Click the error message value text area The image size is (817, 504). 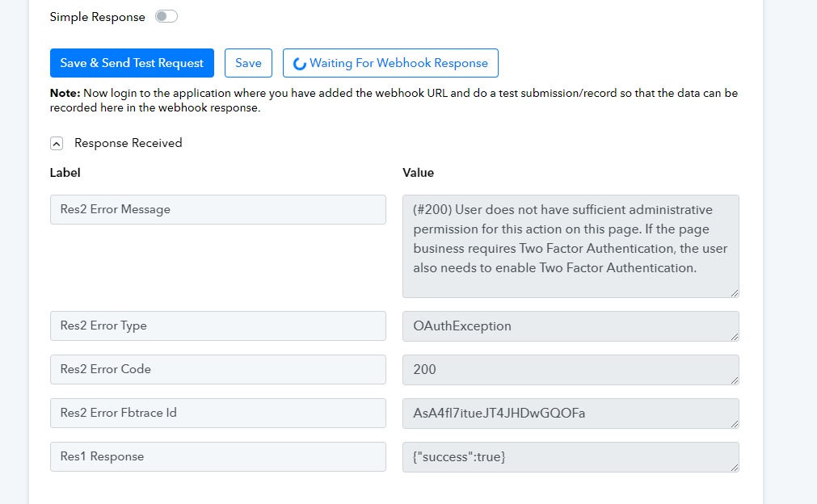(571, 246)
